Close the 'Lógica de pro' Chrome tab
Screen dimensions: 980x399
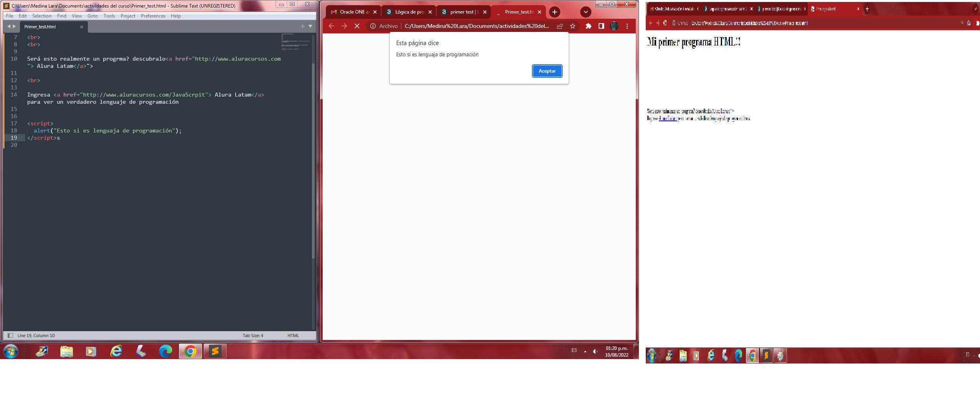(430, 12)
